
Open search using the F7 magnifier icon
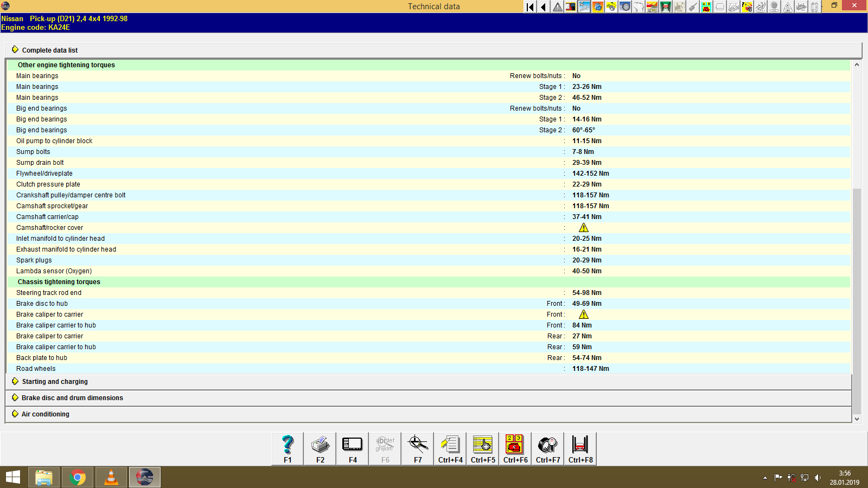(417, 447)
